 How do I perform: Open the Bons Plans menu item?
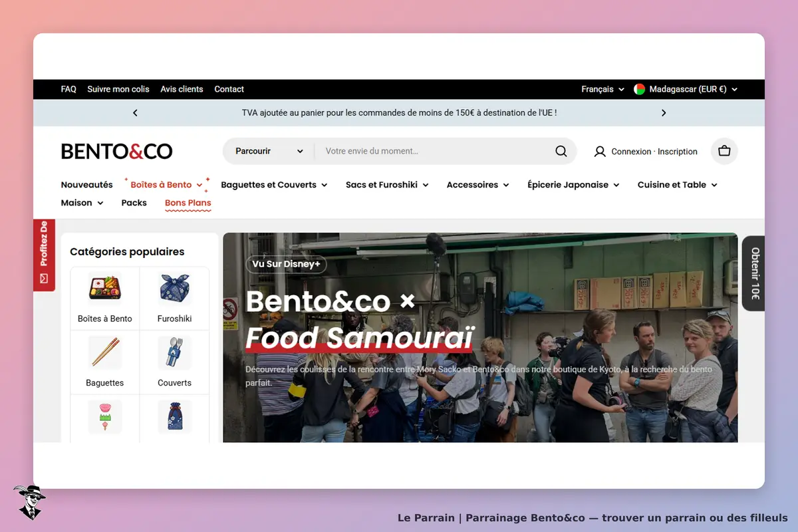(188, 203)
